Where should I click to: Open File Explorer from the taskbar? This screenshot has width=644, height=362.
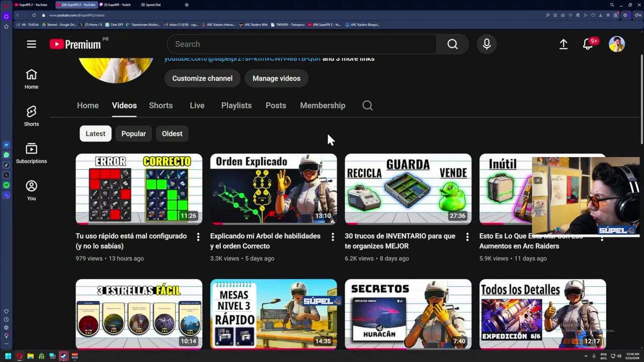click(x=30, y=356)
